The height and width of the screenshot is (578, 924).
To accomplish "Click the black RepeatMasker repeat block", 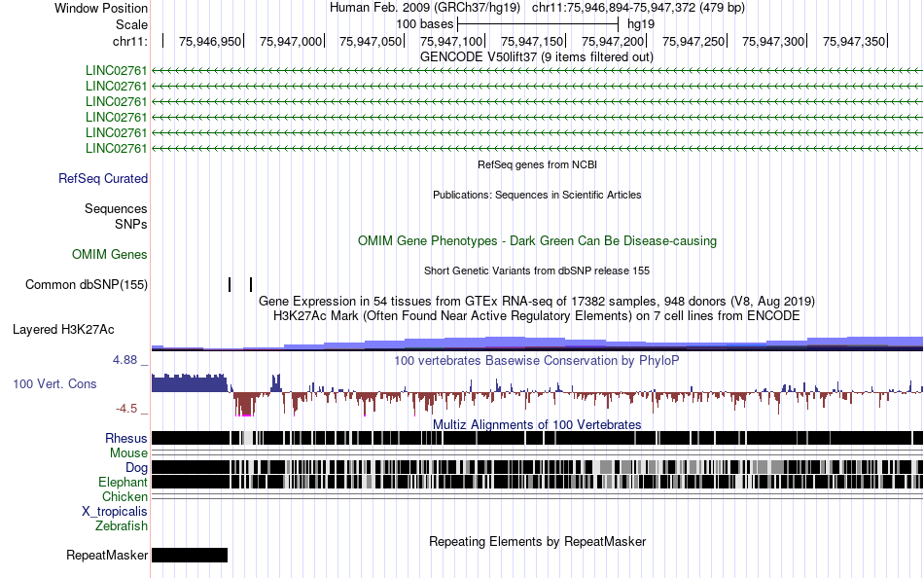I will tap(189, 555).
